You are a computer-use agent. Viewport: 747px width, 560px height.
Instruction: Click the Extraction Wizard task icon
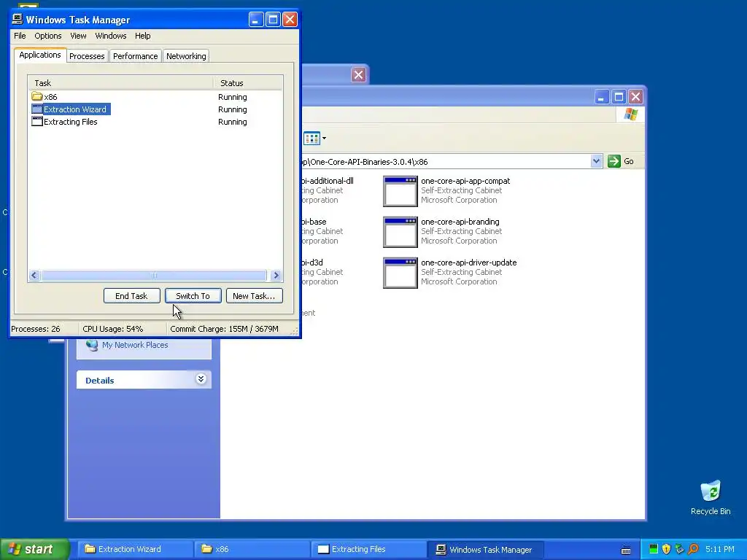point(36,109)
